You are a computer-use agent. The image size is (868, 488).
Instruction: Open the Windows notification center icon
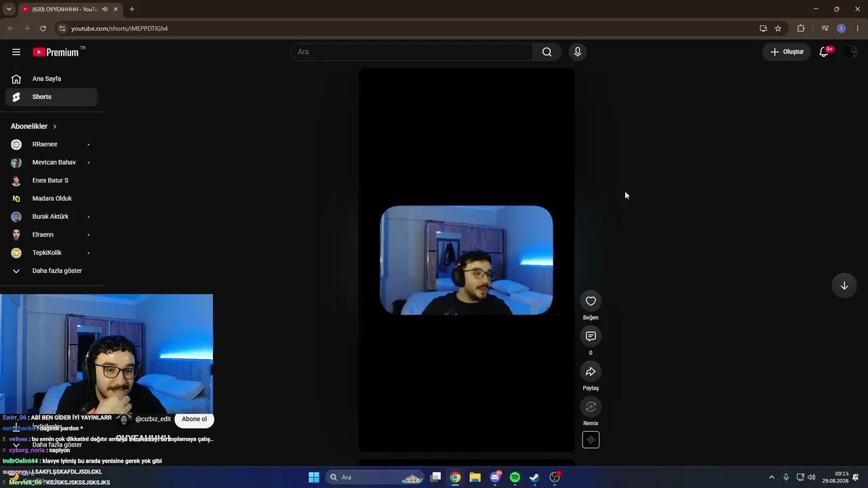(x=856, y=477)
